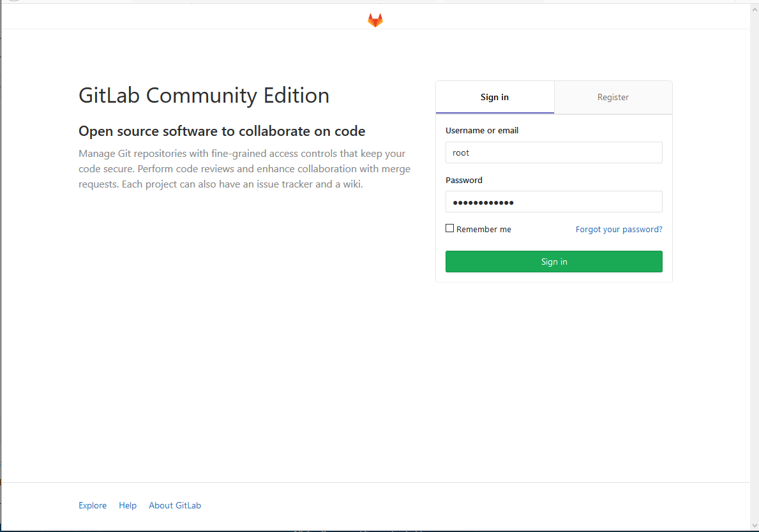
Task: Open the Explore footer link
Action: click(x=93, y=505)
